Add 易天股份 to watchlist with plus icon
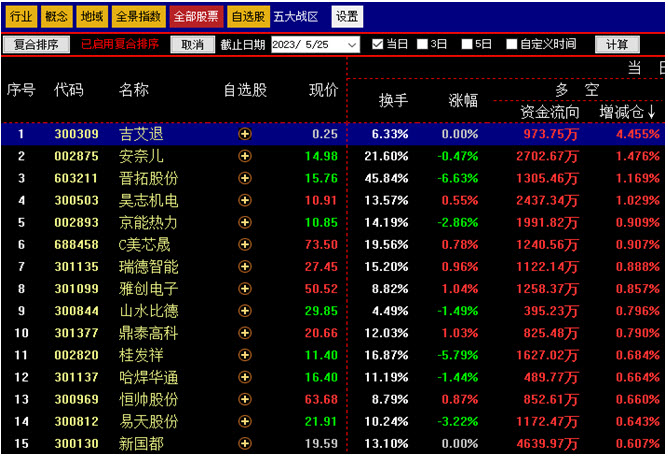This screenshot has height=461, width=668. click(245, 422)
